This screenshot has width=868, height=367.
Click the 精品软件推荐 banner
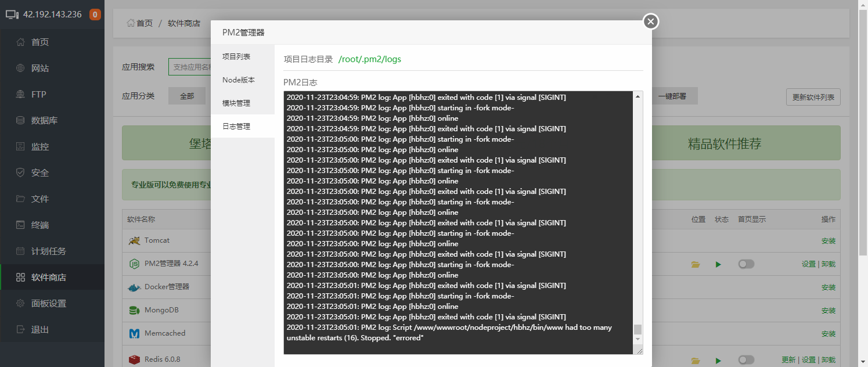(x=745, y=143)
